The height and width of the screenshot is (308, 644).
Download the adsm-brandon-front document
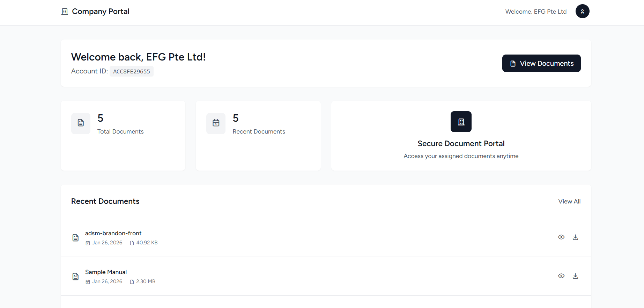coord(576,237)
